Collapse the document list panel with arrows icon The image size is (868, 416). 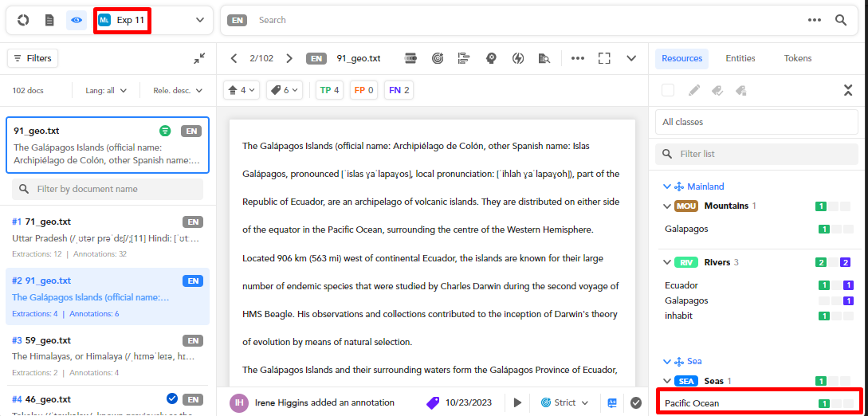[199, 58]
